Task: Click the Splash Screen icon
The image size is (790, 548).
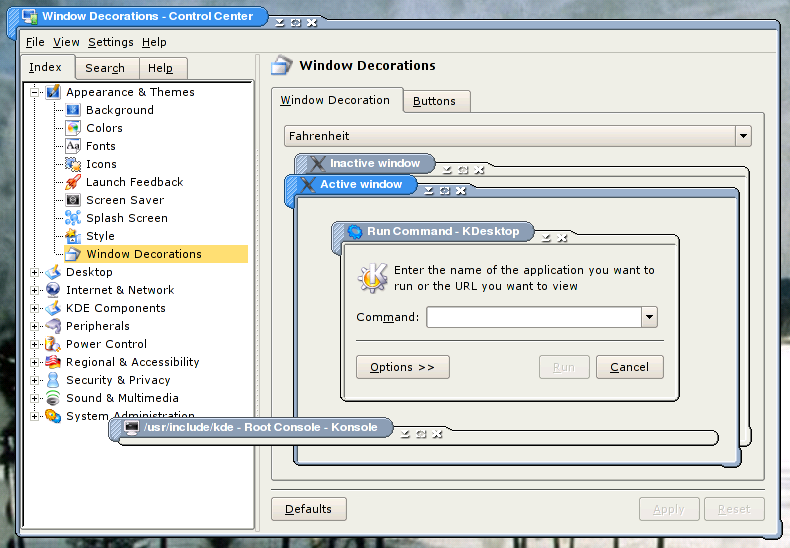Action: point(73,218)
